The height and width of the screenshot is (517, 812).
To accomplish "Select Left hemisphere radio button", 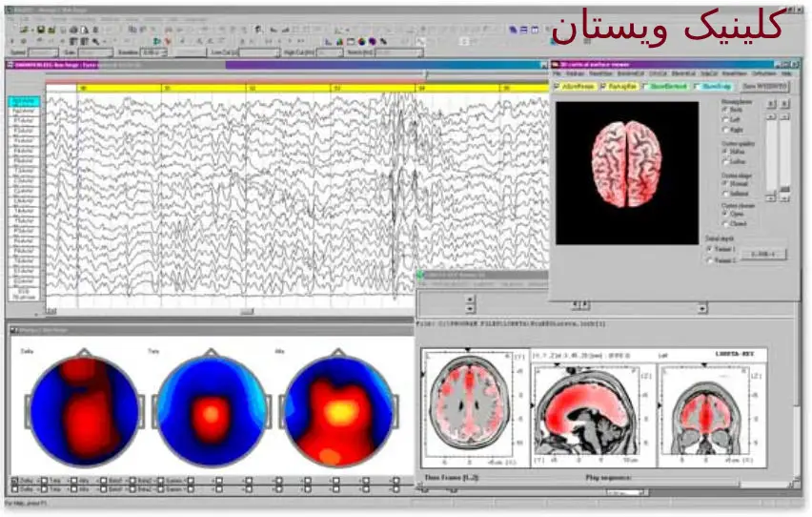I will click(x=725, y=120).
